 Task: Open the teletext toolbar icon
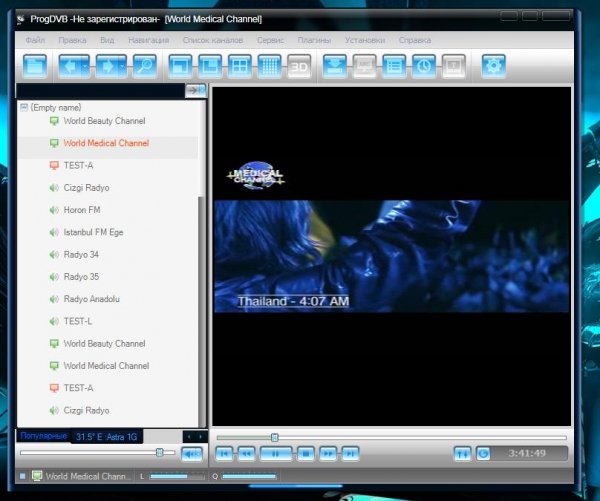pyautogui.click(x=453, y=67)
